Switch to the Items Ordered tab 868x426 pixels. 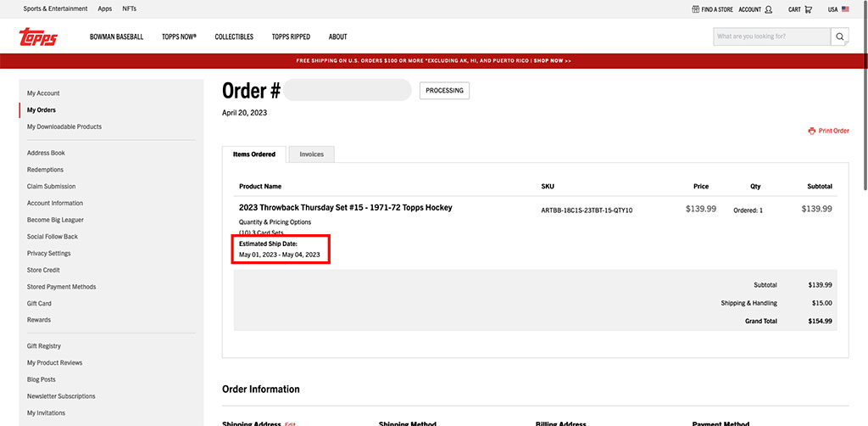(x=254, y=154)
